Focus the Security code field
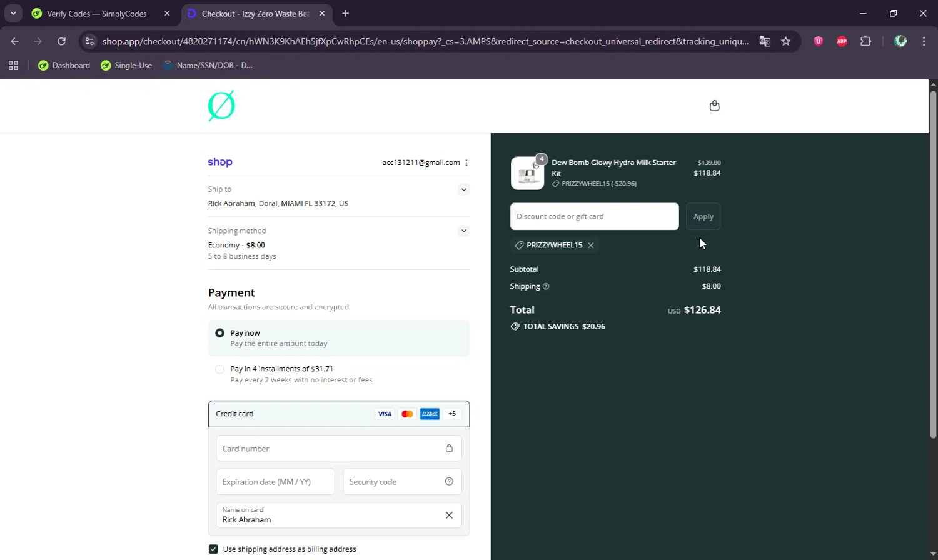 click(x=402, y=481)
